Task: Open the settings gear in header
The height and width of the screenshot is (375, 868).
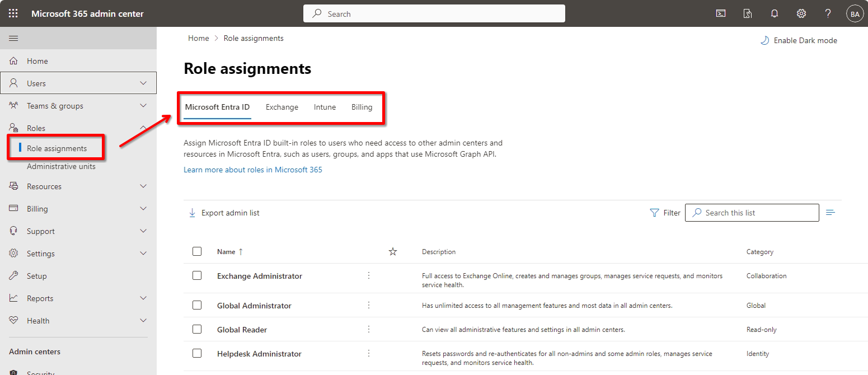Action: coord(801,13)
